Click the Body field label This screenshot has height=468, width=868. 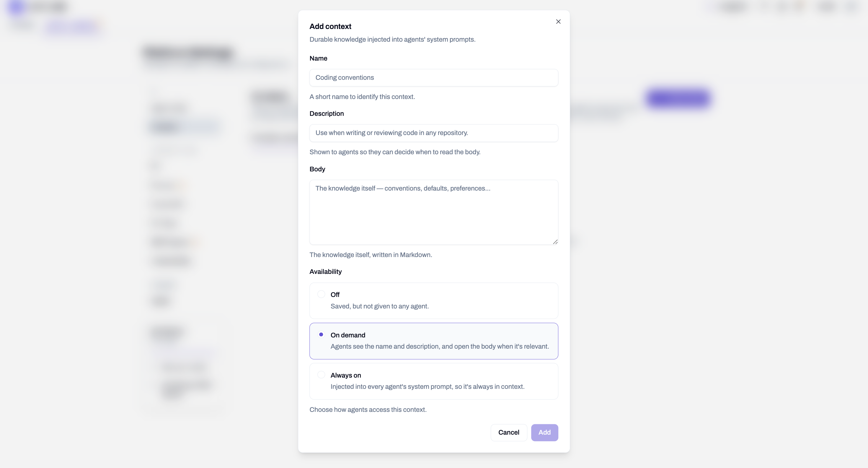pyautogui.click(x=317, y=169)
